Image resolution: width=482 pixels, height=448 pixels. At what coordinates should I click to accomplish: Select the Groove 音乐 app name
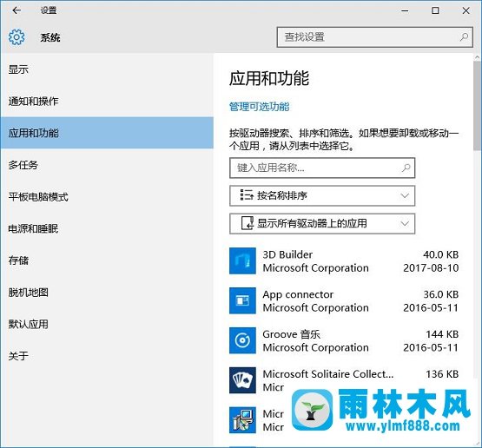(292, 334)
